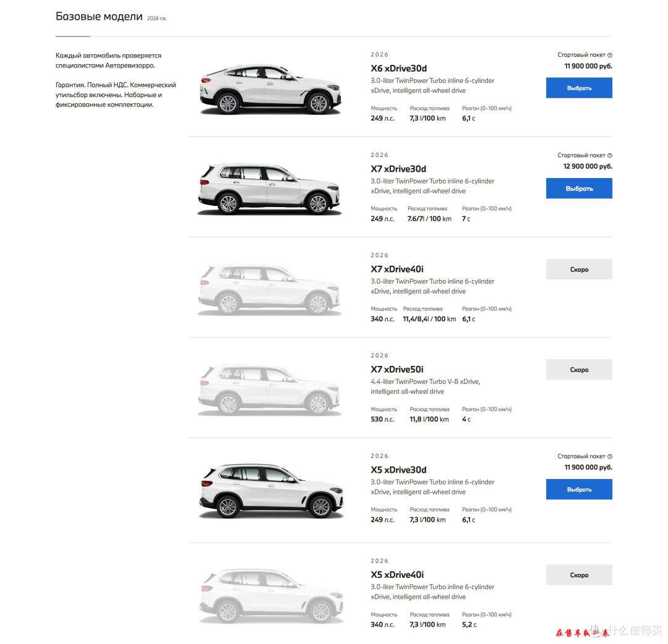
Task: Open the X5 xDrive30d car image
Action: pos(271,491)
